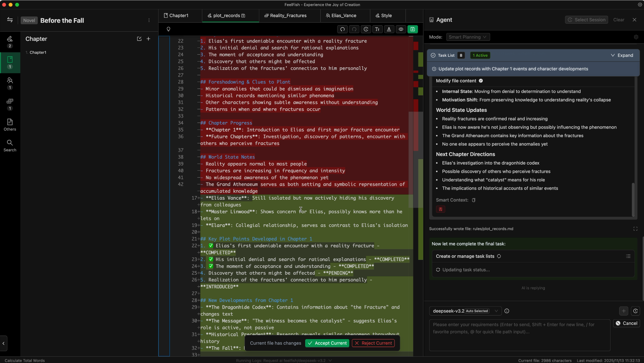Viewport: 644px width, 363px height.
Task: Open version history with the clock icon
Action: (x=366, y=29)
